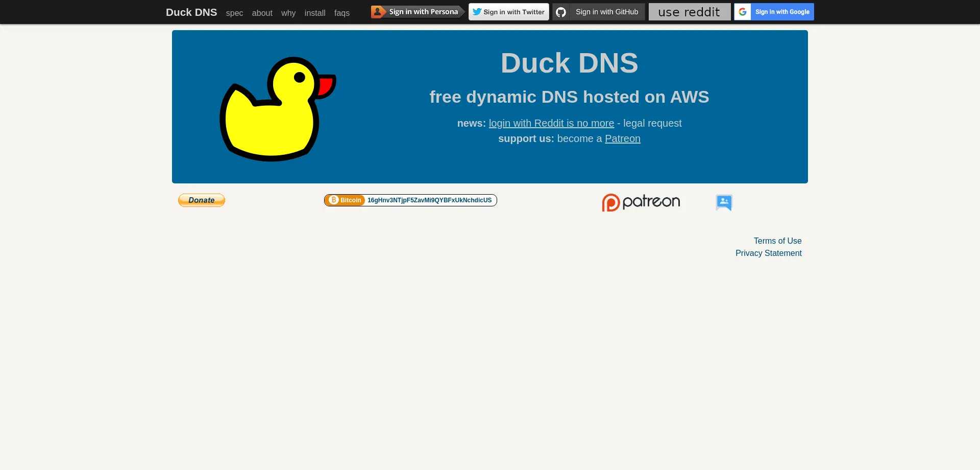Viewport: 980px width, 470px height.
Task: Open the 'login with Reddit is no more' link
Action: [551, 123]
